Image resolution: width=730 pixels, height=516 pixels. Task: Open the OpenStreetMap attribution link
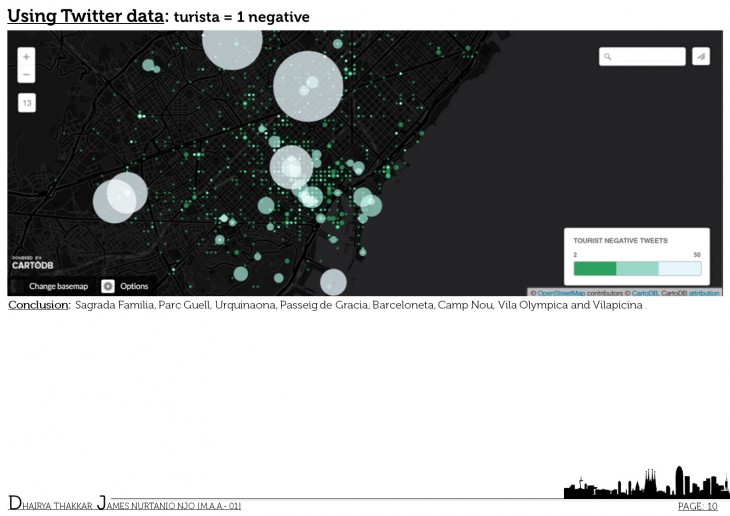pos(561,293)
